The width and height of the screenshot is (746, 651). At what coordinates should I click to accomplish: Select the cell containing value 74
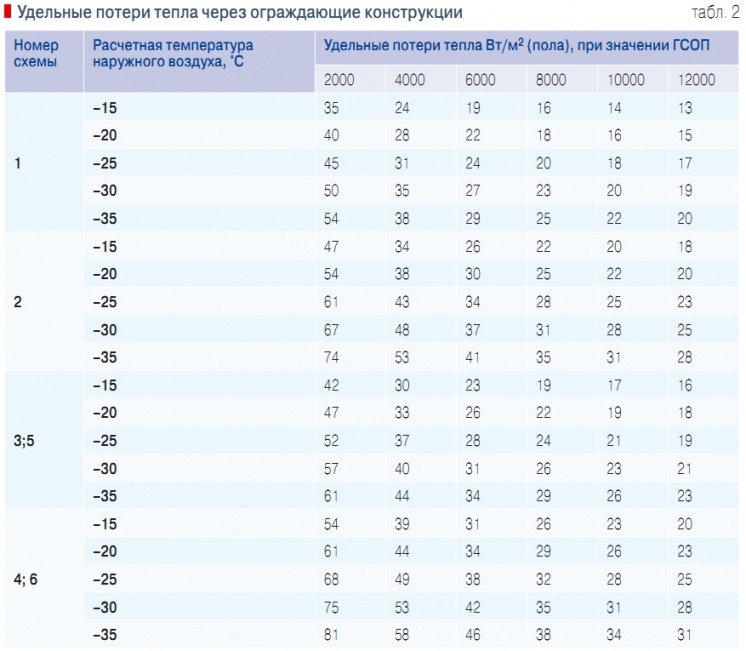click(332, 356)
